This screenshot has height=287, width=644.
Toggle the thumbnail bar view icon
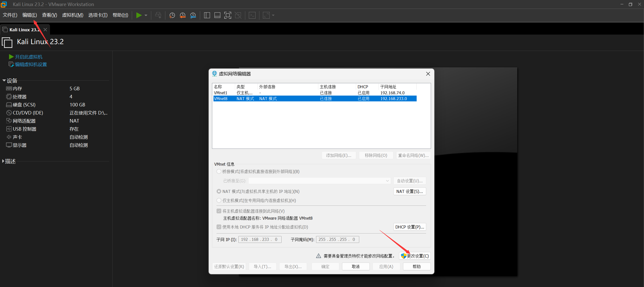coord(217,15)
